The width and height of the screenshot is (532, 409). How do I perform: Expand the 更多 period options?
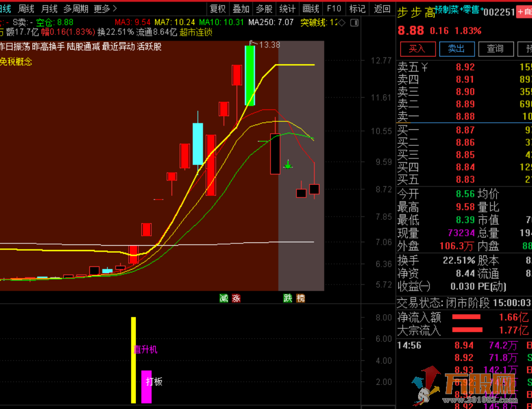tap(105, 8)
